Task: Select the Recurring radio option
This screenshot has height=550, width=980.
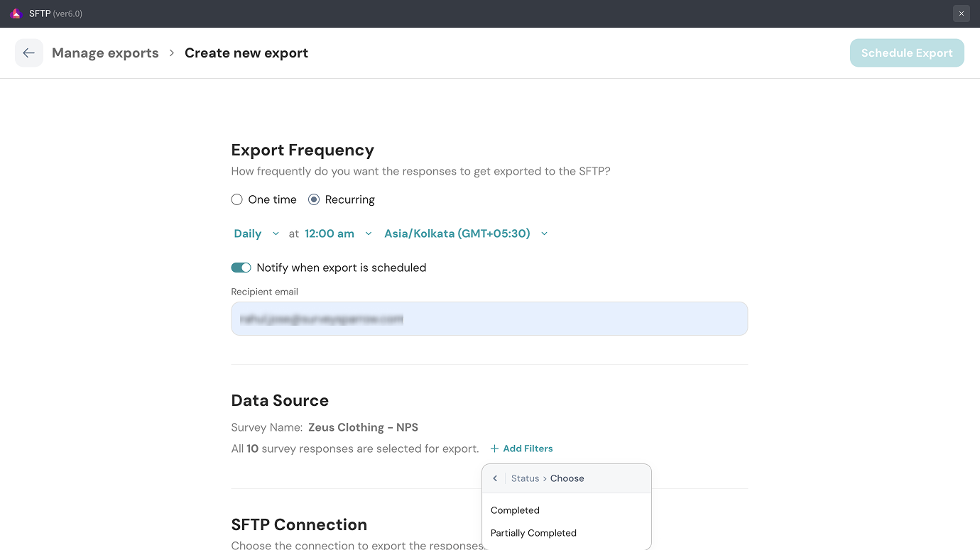Action: coord(314,200)
